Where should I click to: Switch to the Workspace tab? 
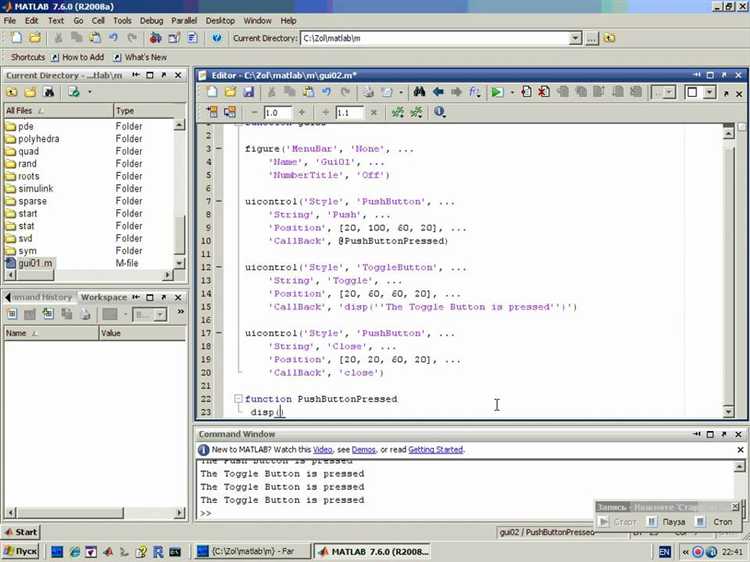[104, 297]
